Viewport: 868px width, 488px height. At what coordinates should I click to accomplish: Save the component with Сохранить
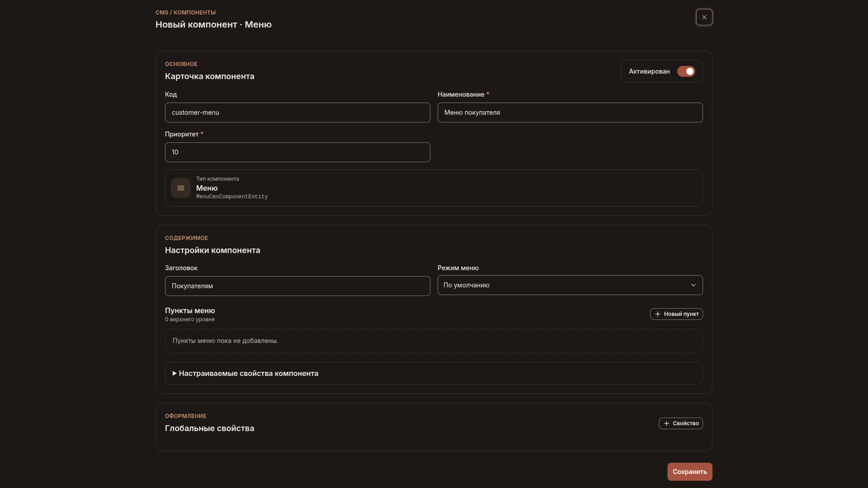coord(690,472)
